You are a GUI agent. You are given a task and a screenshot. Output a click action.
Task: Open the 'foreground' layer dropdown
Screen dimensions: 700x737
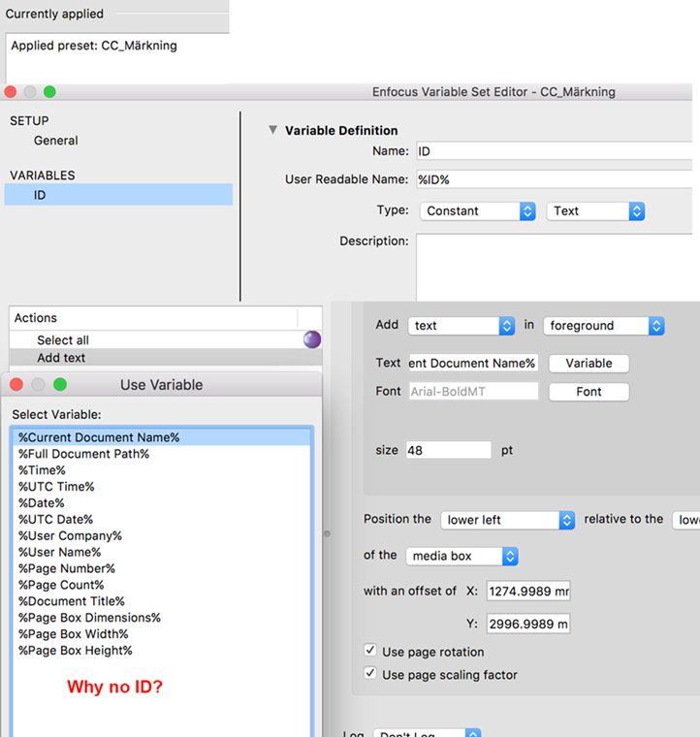604,326
